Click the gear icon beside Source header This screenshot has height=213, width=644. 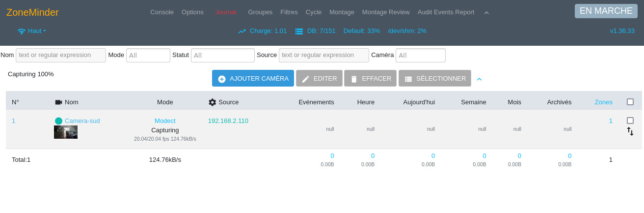coord(213,102)
